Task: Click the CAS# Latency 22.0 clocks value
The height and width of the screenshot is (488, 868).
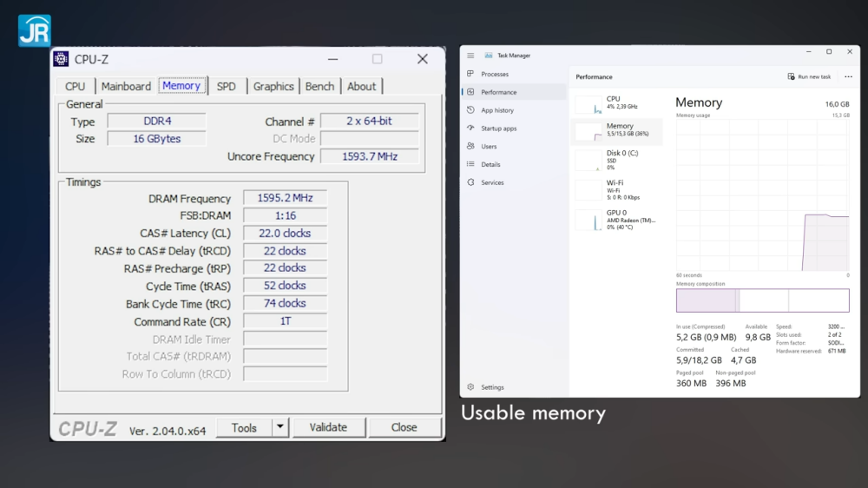Action: click(x=285, y=234)
